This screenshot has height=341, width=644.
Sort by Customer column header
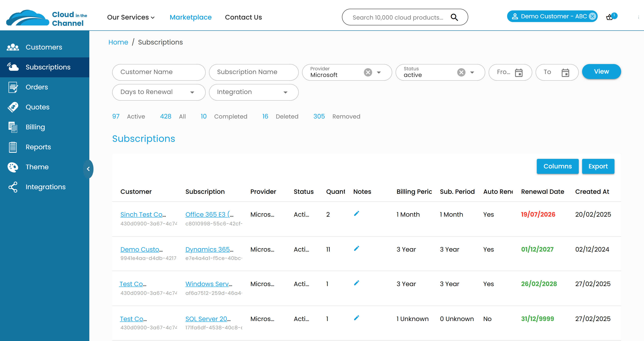click(x=136, y=192)
